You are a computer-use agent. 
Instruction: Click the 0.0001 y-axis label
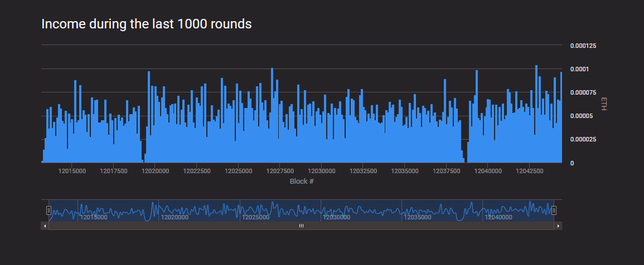click(579, 69)
